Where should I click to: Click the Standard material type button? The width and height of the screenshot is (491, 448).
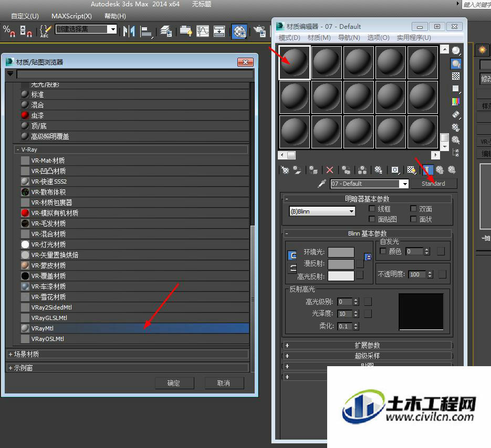pos(433,184)
